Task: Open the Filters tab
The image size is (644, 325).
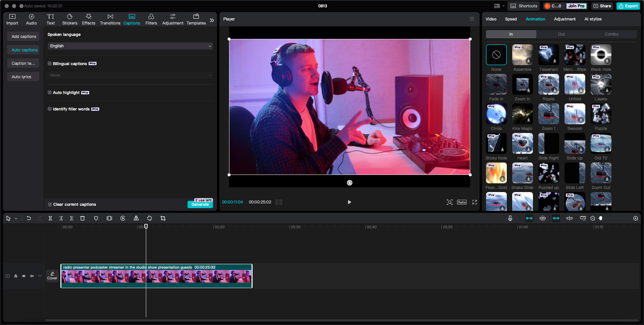Action: pos(151,19)
